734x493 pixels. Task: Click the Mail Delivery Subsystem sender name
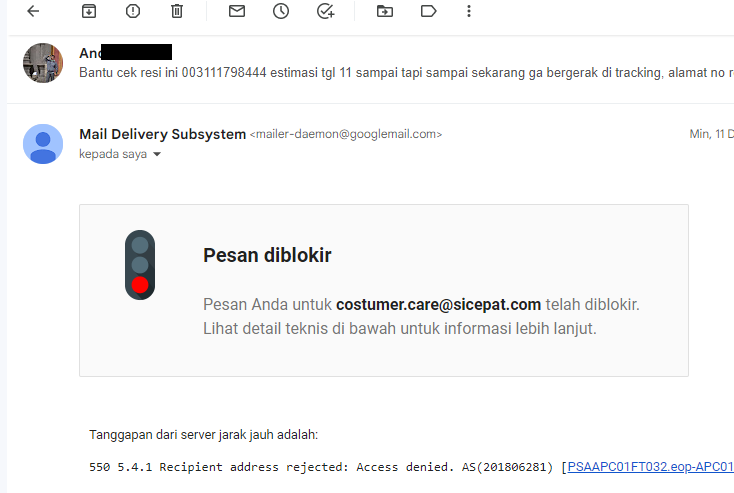162,134
